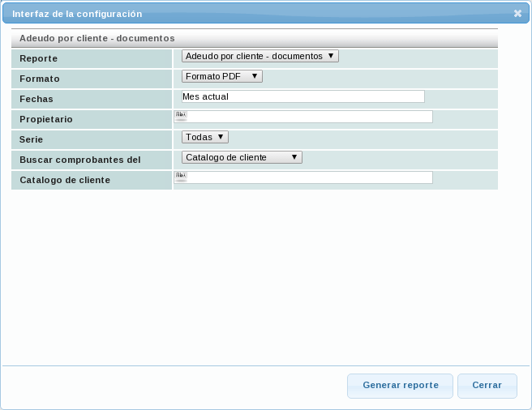Viewport: 532px width, 410px height.
Task: Close the dialog with the X icon
Action: coord(517,14)
